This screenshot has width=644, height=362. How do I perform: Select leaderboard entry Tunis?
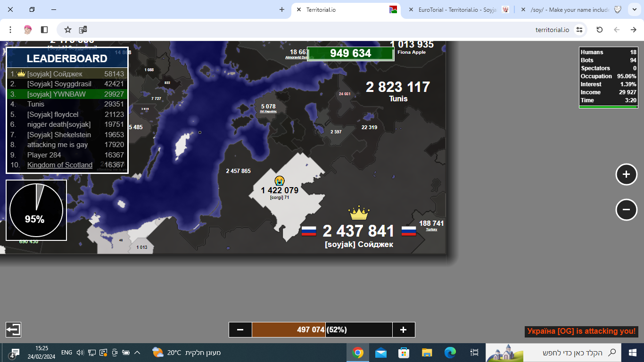coord(67,104)
